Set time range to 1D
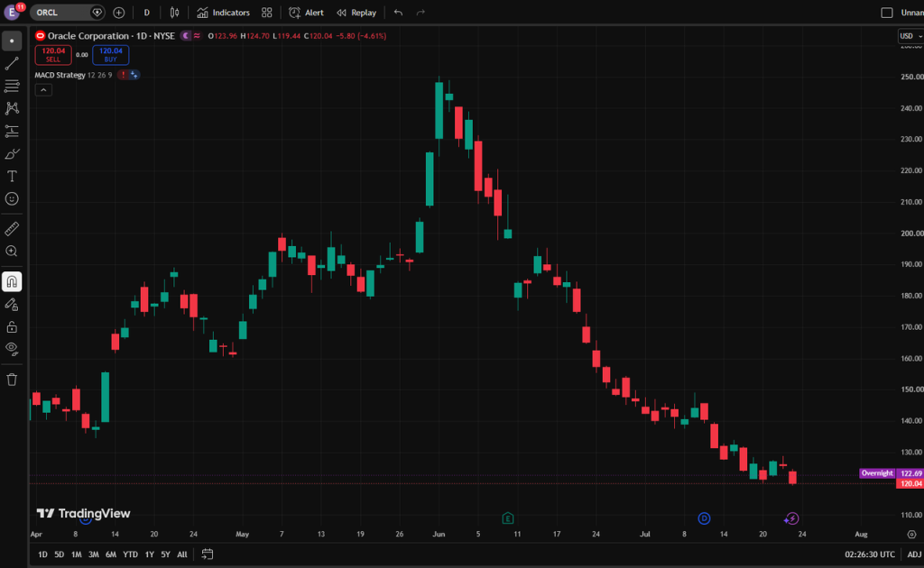The height and width of the screenshot is (568, 924). 42,554
